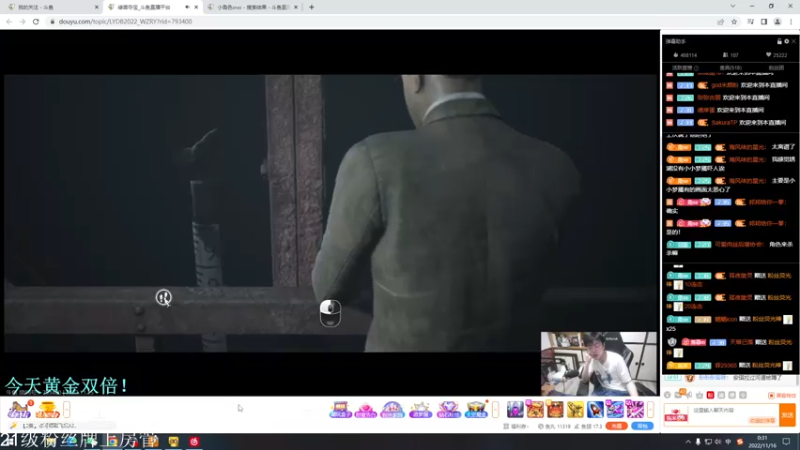
Task: Click the crown icon above the chat input
Action: point(699,395)
